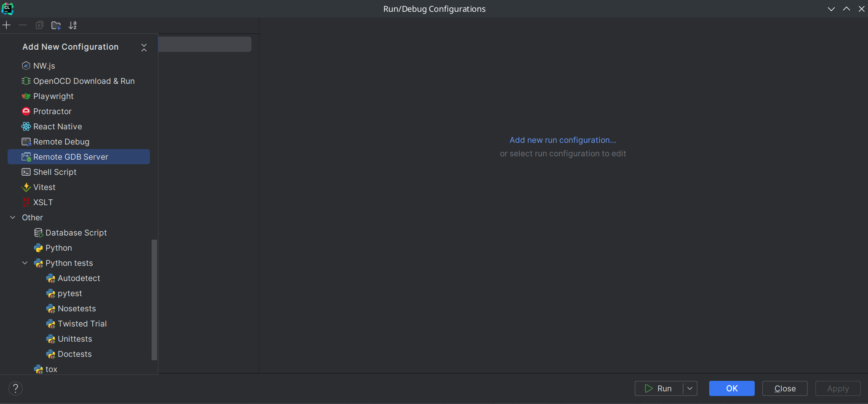Image resolution: width=868 pixels, height=404 pixels.
Task: Click the Sort Configurations alphabetically icon
Action: coord(73,25)
